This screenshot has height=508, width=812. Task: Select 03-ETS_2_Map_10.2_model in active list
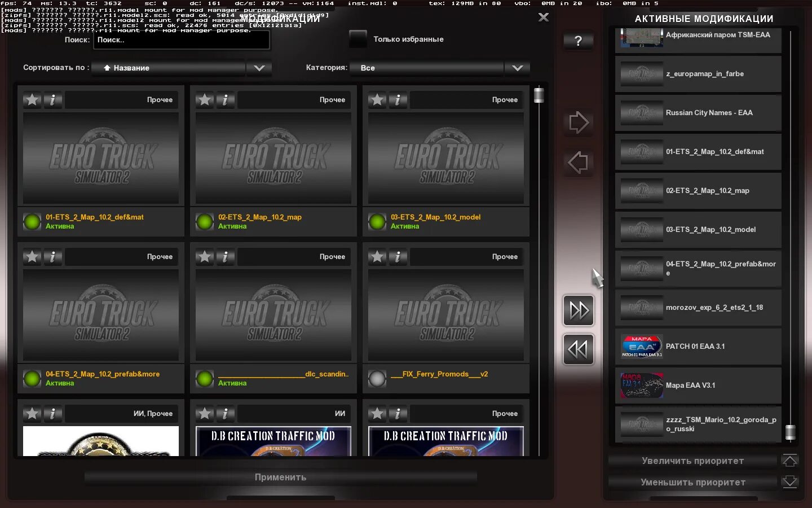coord(698,230)
